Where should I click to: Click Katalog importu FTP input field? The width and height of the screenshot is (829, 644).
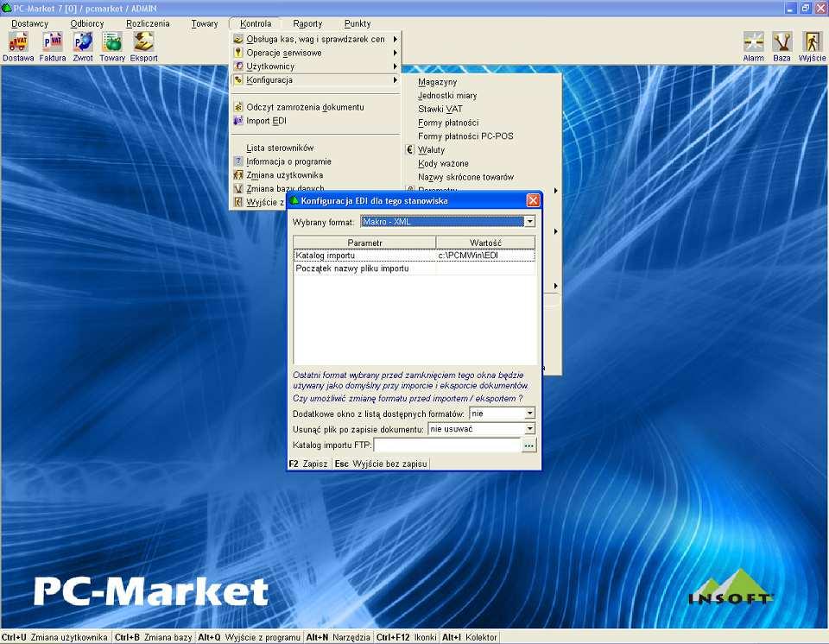click(447, 445)
